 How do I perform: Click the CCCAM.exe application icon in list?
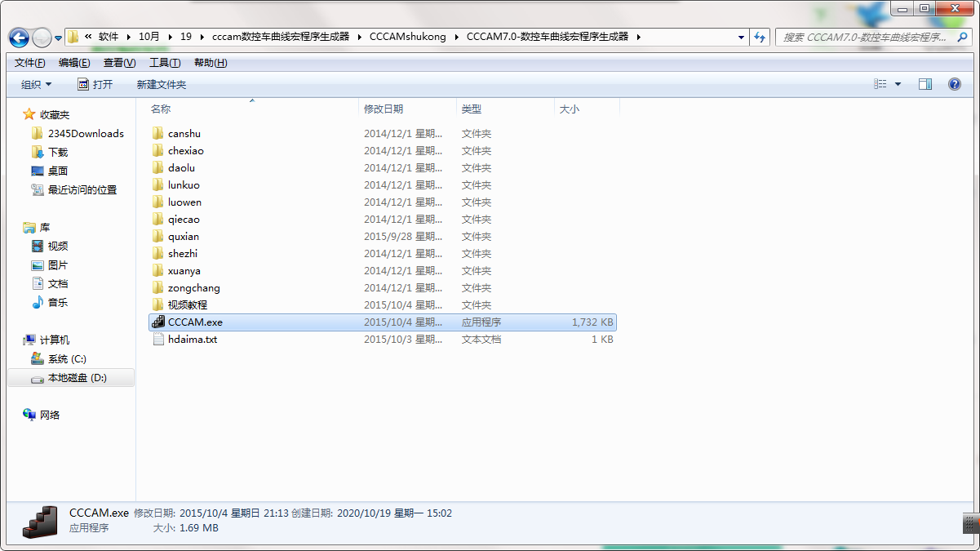point(158,322)
